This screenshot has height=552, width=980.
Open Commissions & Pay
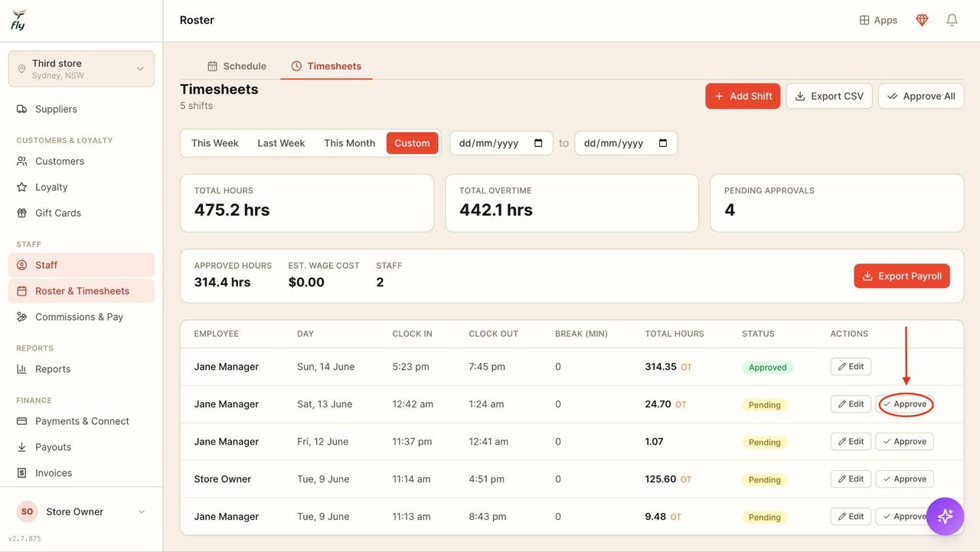tap(81, 317)
